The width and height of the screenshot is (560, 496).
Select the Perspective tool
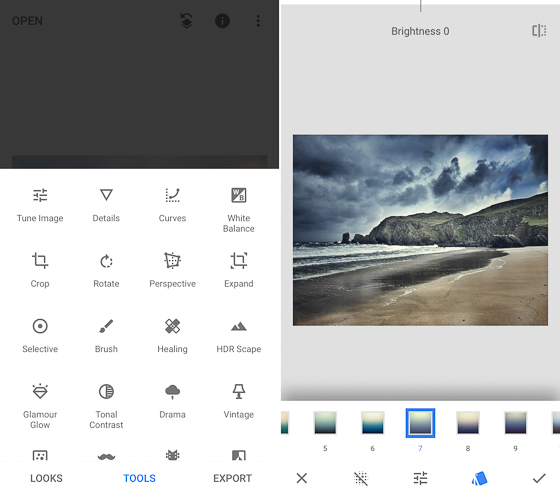[172, 270]
